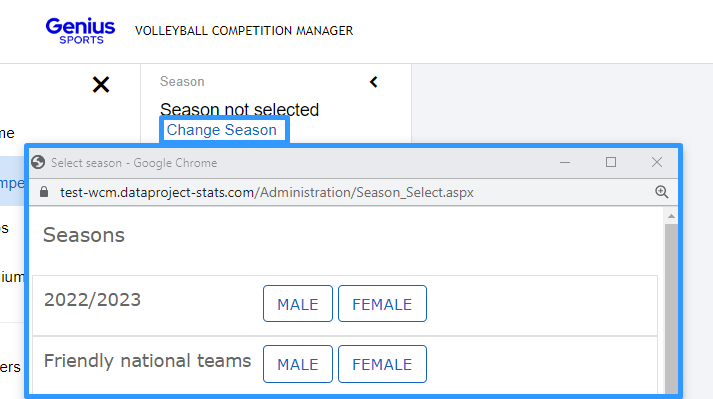Open the Change Season link

[x=221, y=130]
